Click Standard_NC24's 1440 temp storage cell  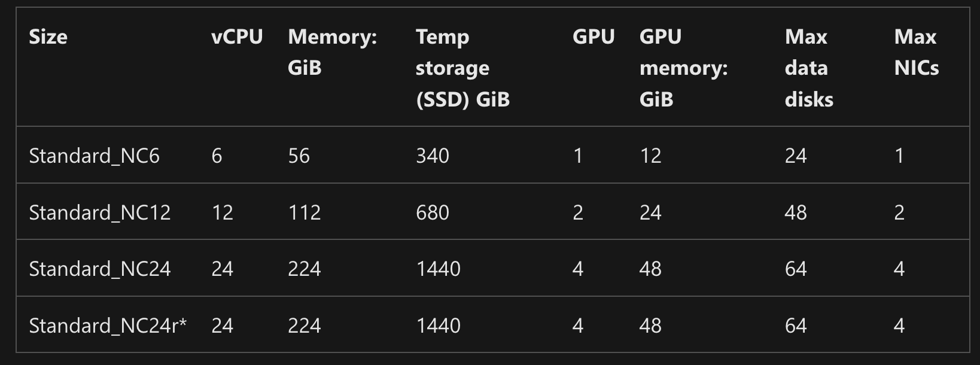pos(439,269)
